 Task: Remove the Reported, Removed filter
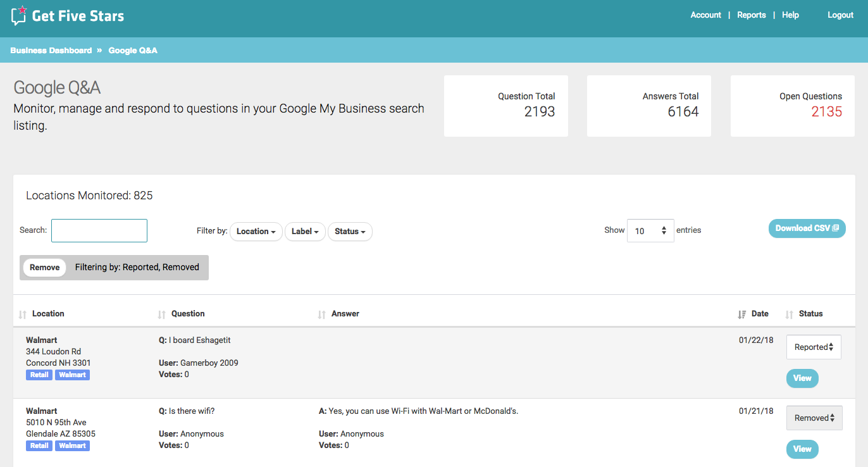tap(44, 268)
